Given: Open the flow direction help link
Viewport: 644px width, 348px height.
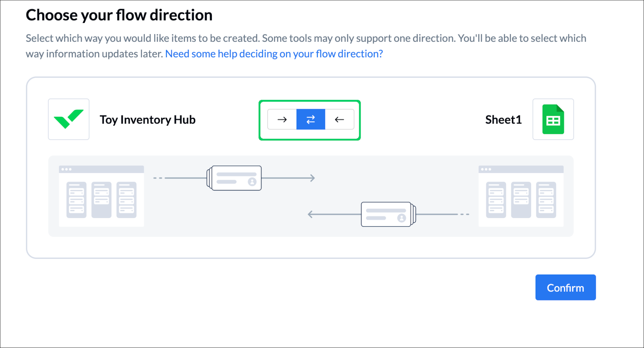Looking at the screenshot, I should click(274, 54).
